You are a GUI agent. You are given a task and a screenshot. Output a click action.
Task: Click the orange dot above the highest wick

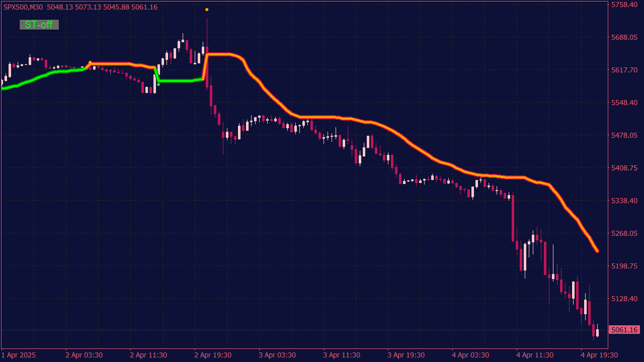207,10
